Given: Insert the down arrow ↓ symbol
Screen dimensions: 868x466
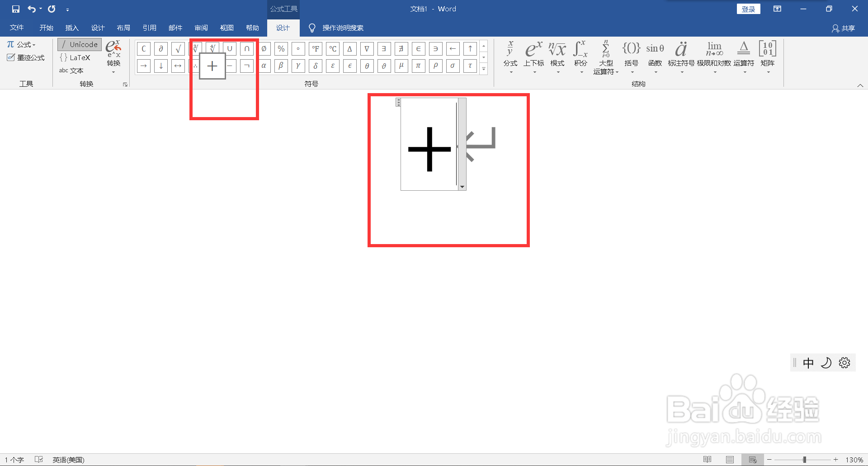Looking at the screenshot, I should pos(161,66).
